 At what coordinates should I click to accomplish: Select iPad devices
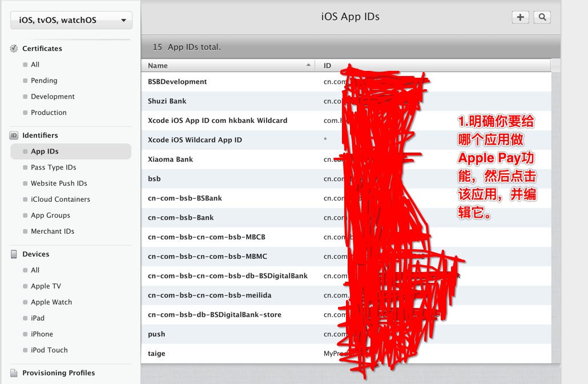pos(38,318)
